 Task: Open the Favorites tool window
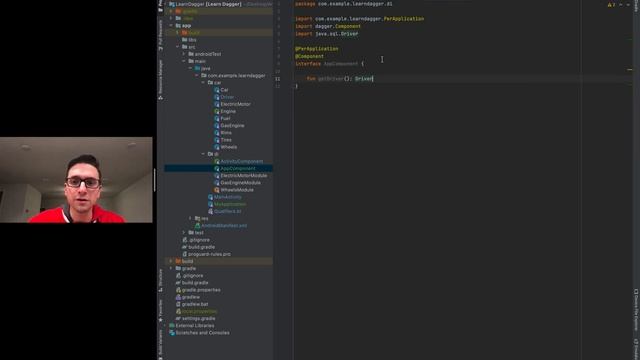(160, 311)
